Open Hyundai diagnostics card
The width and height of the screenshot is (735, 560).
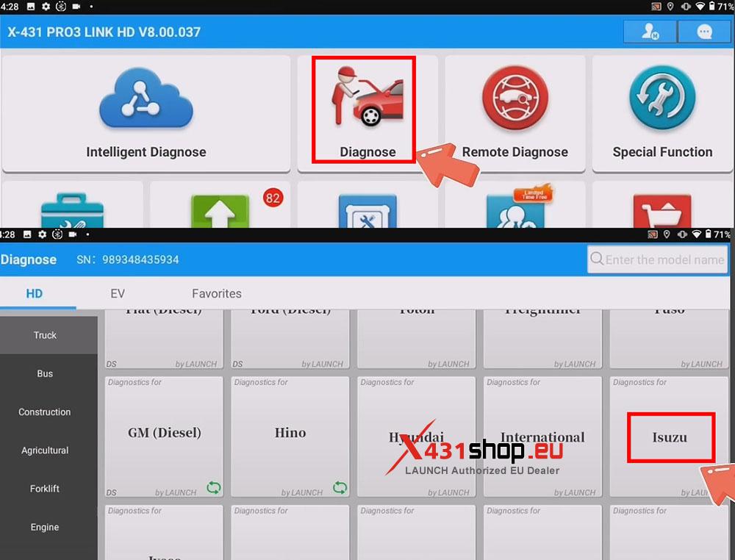point(416,437)
